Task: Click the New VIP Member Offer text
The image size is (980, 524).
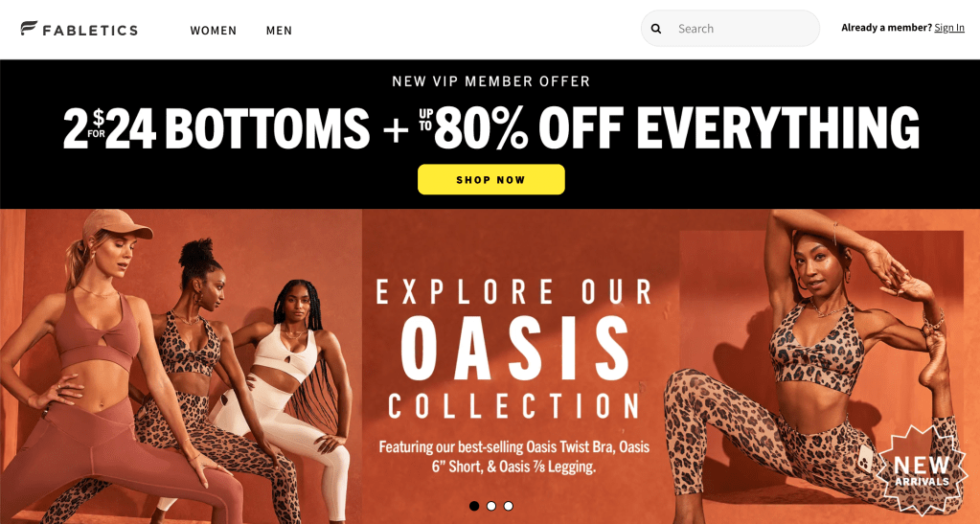Action: point(491,81)
